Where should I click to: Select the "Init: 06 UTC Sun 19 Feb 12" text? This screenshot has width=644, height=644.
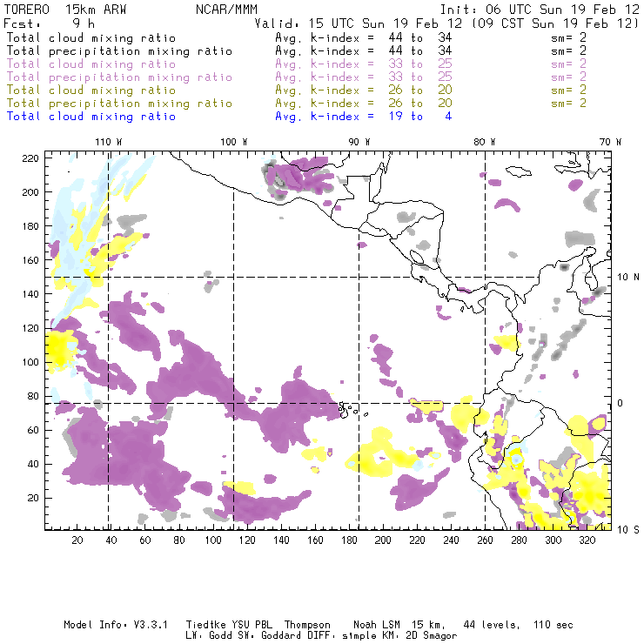pos(540,10)
